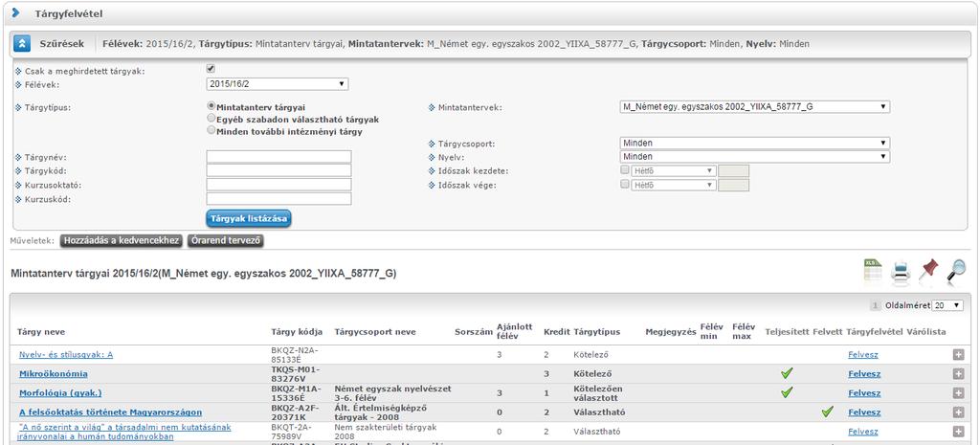Image resolution: width=980 pixels, height=445 pixels.
Task: Expand row options for Nyelv- és stílusgyak: A
Action: [958, 354]
